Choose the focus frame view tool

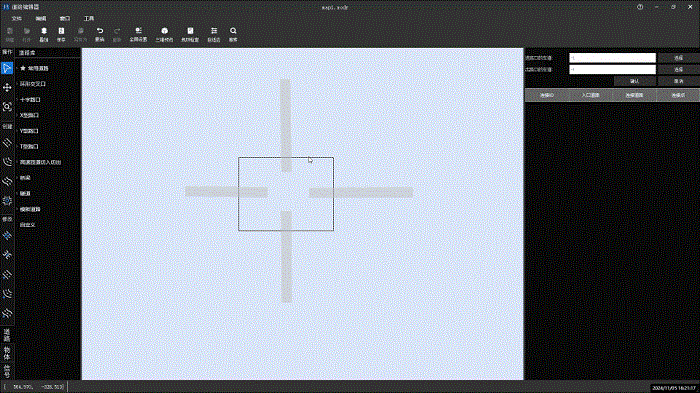tap(7, 107)
